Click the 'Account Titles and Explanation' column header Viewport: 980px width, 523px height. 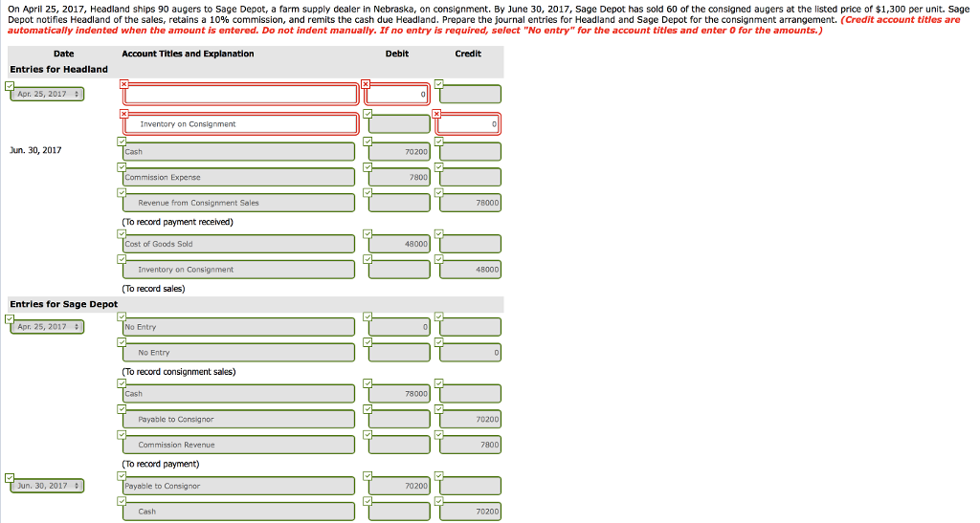point(189,54)
